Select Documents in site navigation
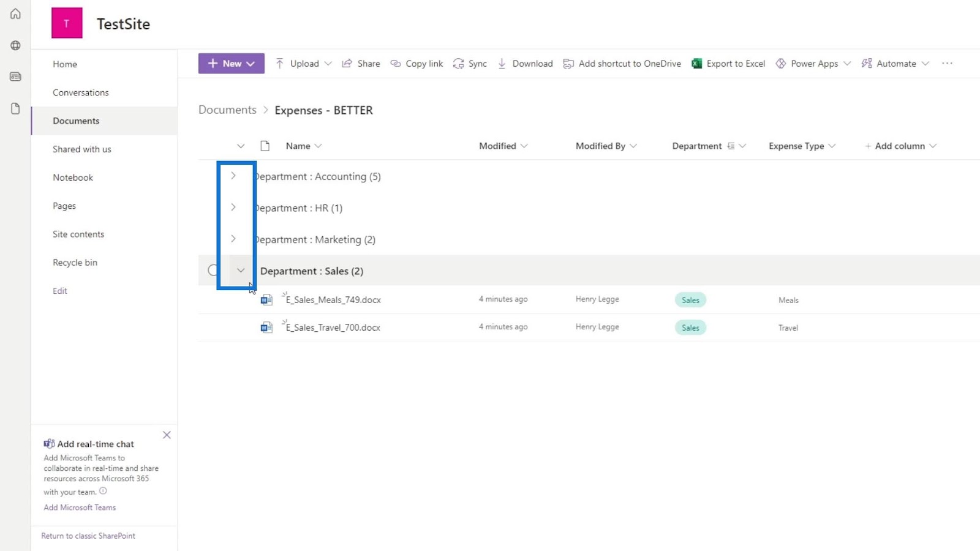 [x=76, y=121]
